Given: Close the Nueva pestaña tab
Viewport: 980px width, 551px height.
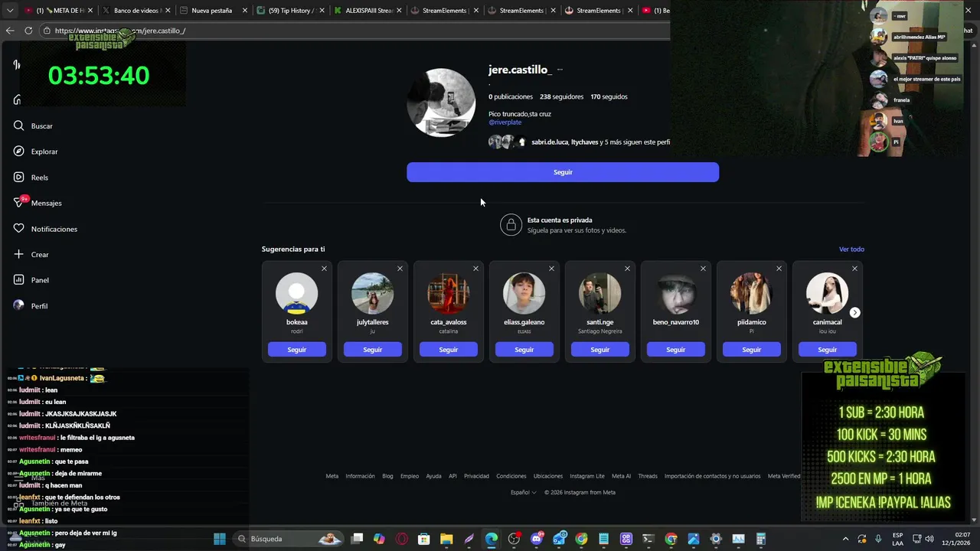Looking at the screenshot, I should [245, 11].
